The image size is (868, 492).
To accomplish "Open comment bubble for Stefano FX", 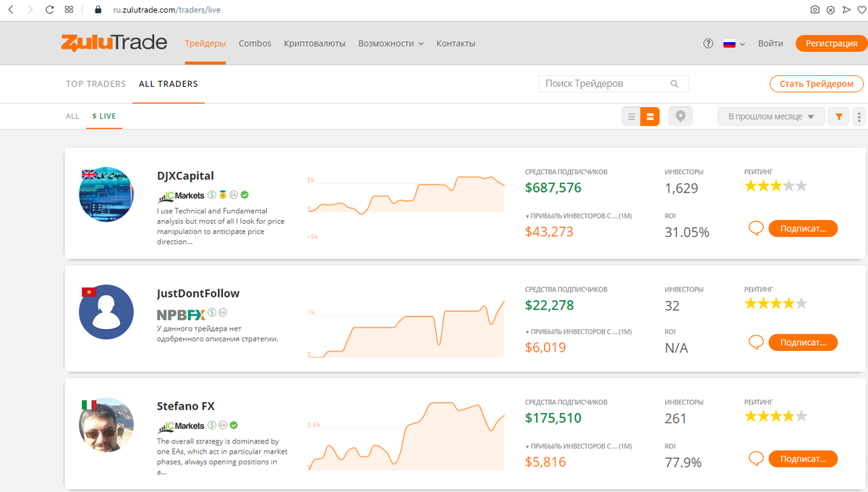I will (756, 459).
